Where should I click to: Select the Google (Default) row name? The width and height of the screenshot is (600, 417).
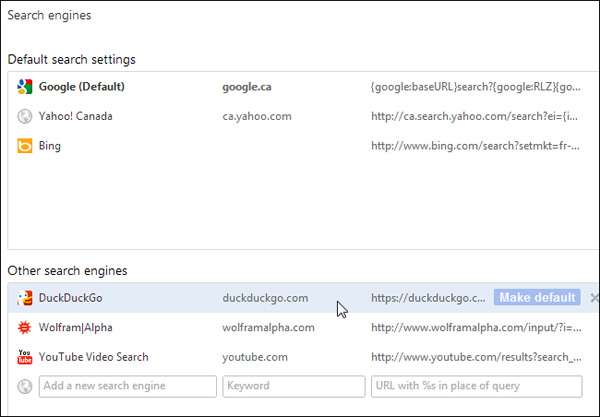click(x=82, y=87)
